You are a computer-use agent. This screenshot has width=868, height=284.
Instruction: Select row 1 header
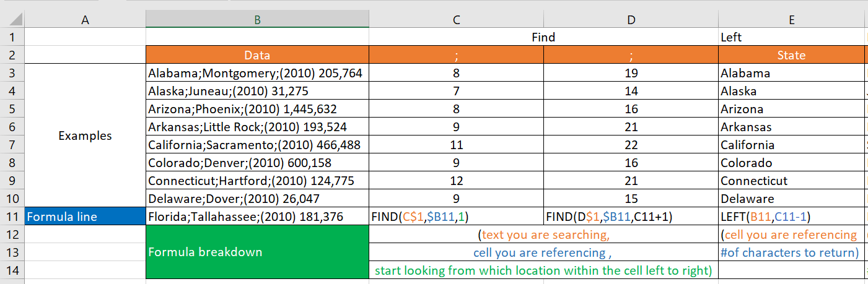(12, 37)
